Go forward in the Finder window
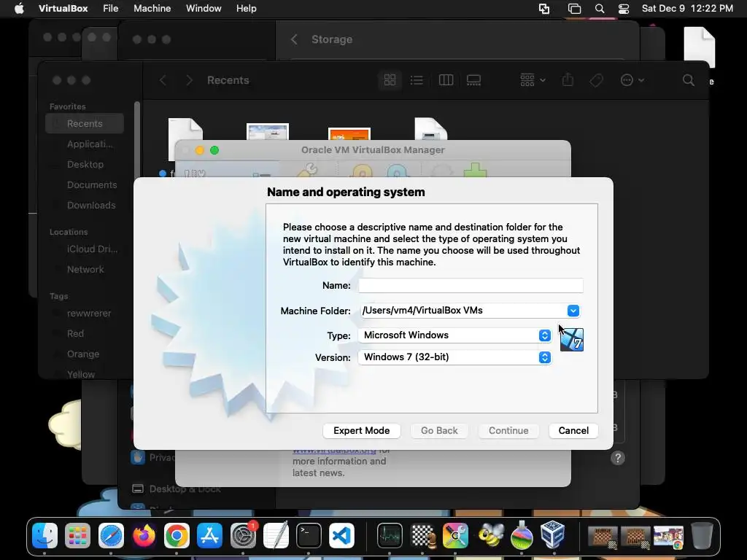Viewport: 747px width, 560px height. tap(189, 80)
